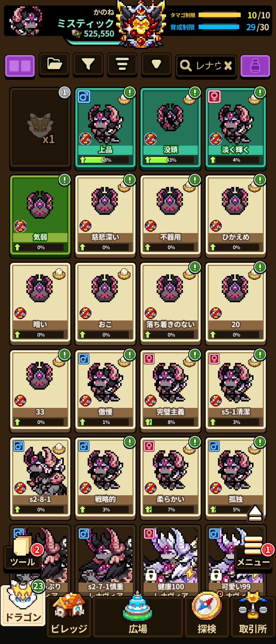Open the funnel filter options

point(88,64)
